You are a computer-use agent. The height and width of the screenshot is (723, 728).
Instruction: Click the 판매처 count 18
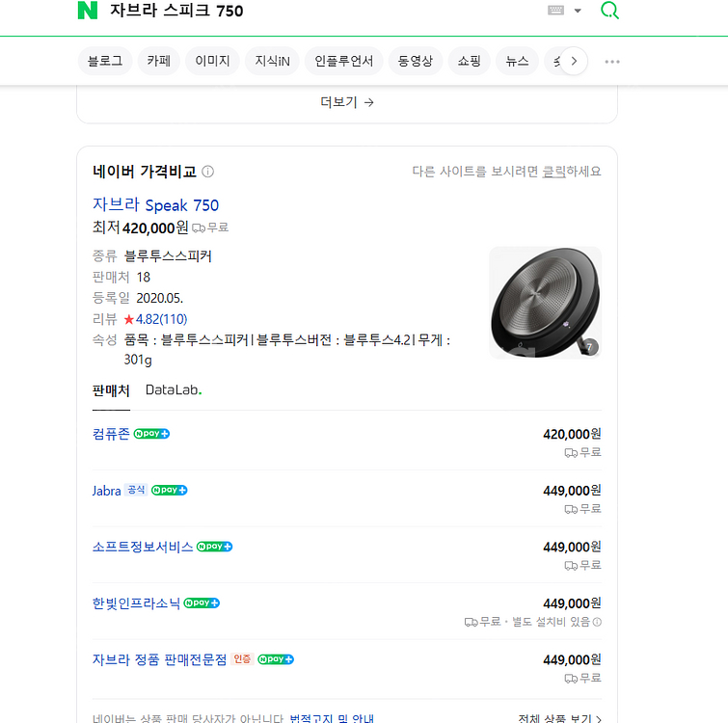[x=144, y=278]
